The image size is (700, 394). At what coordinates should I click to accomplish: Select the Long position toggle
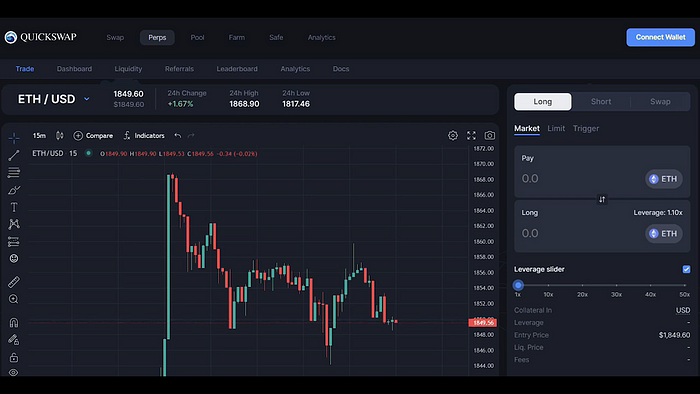coord(542,102)
